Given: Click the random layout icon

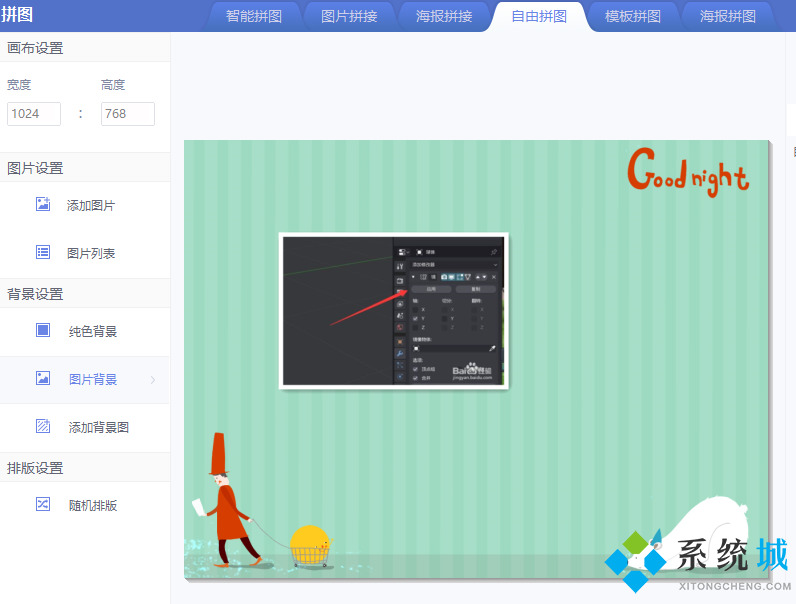Looking at the screenshot, I should 43,504.
